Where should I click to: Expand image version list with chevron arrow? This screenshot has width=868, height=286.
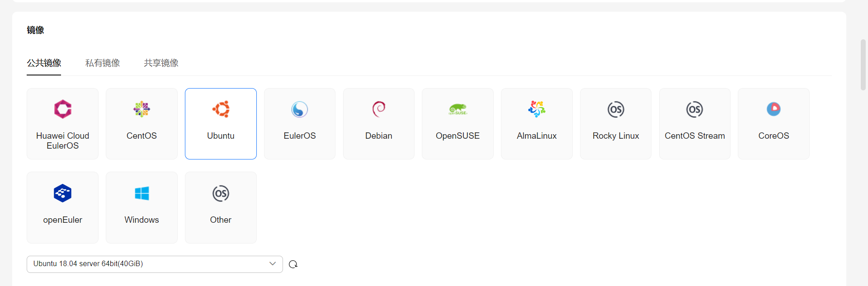[273, 264]
